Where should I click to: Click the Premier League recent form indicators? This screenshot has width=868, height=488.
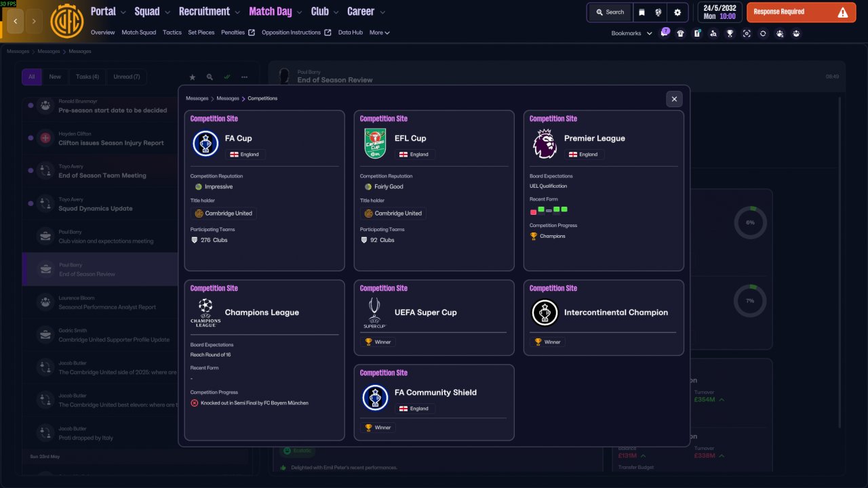click(x=549, y=210)
